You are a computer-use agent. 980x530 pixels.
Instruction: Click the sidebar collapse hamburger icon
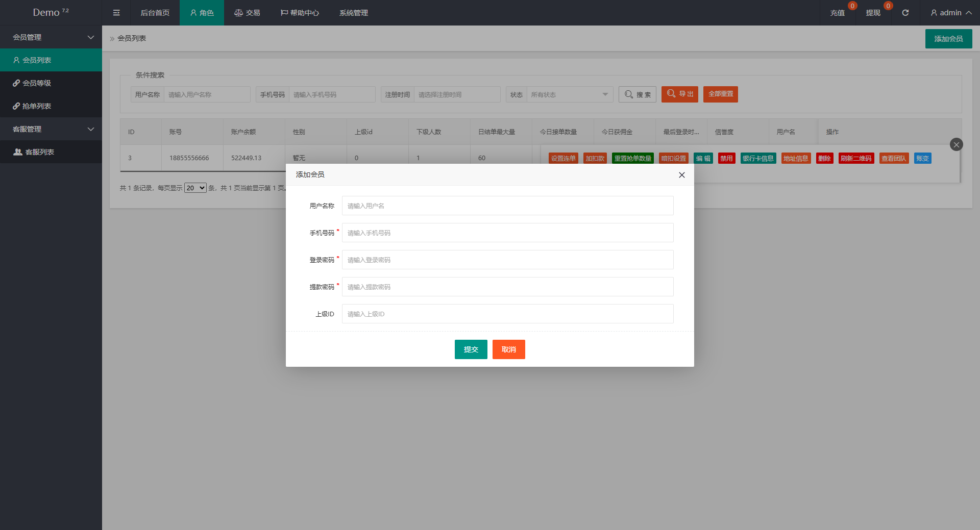point(116,13)
